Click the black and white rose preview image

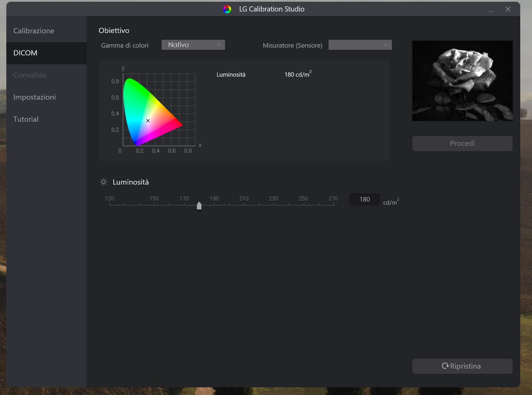(462, 81)
